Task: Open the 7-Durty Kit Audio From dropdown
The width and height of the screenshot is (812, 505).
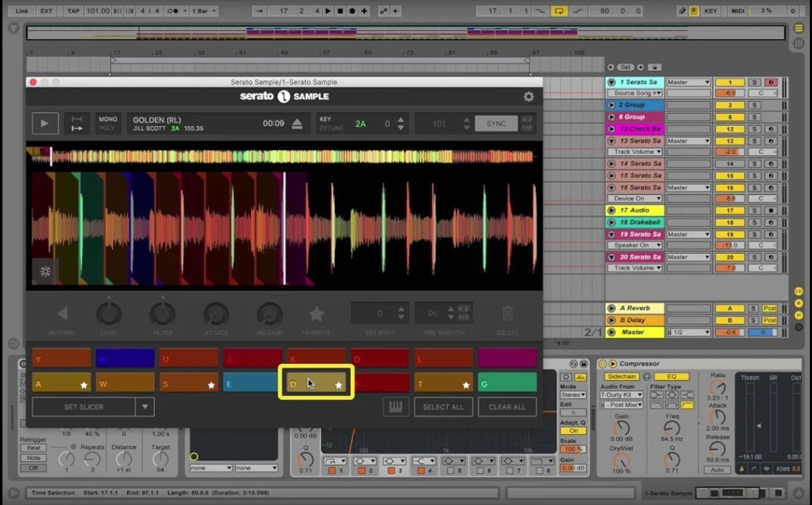Action: (620, 396)
